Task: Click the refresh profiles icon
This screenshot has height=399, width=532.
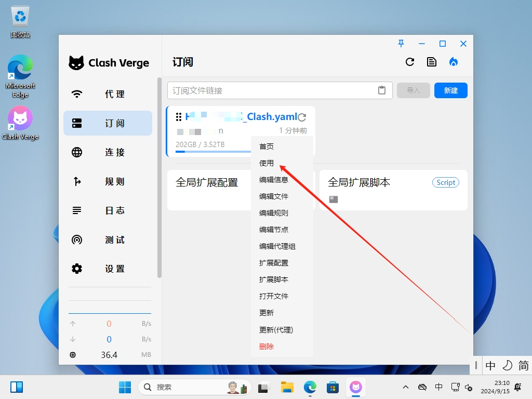Action: (410, 61)
